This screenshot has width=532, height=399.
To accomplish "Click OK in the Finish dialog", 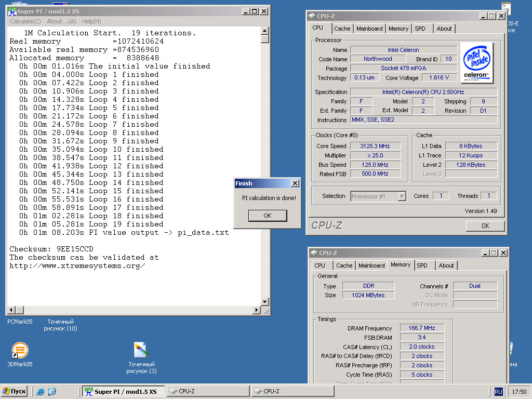I will pos(268,216).
